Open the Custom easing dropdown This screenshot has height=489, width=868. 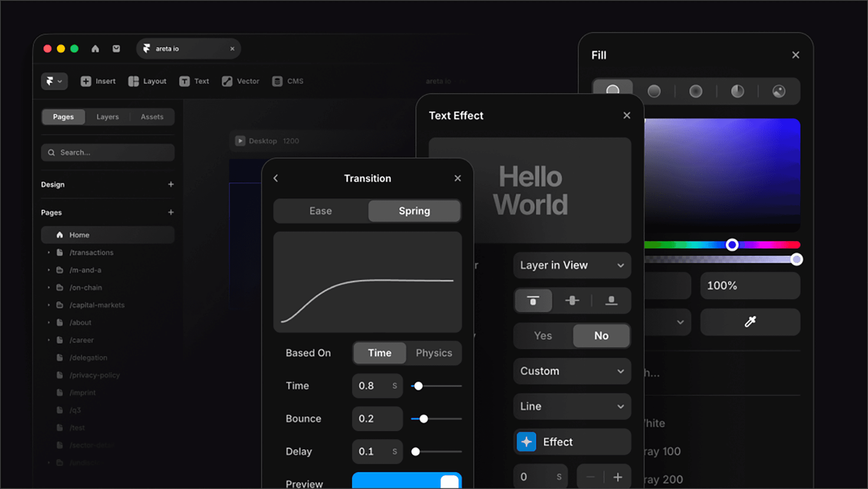pyautogui.click(x=572, y=371)
